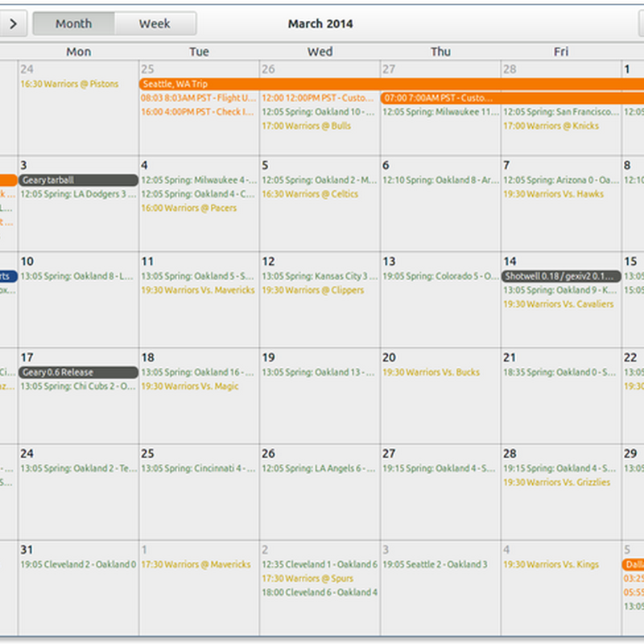Select 19:30 Warriors Vs. Hawks event
This screenshot has width=644, height=644.
[x=554, y=194]
